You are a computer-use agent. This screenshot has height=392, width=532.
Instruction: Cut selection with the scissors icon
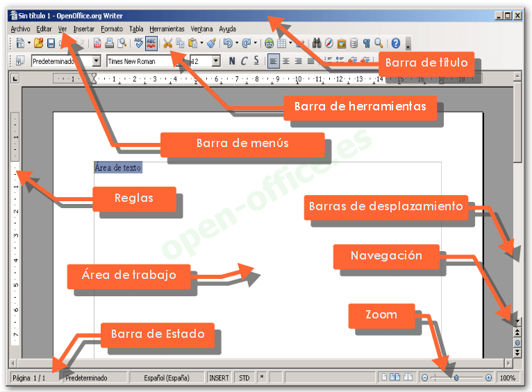167,43
